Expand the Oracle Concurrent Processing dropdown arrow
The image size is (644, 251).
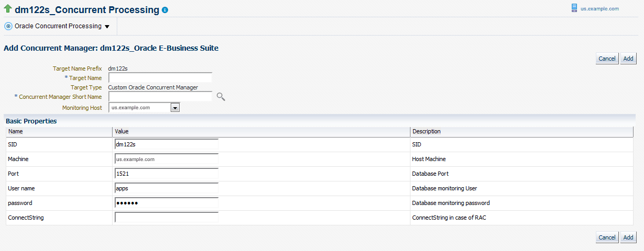pyautogui.click(x=107, y=26)
